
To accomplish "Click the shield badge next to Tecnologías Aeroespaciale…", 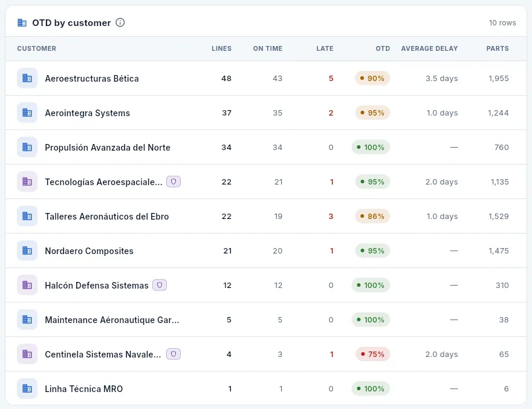I will (174, 182).
